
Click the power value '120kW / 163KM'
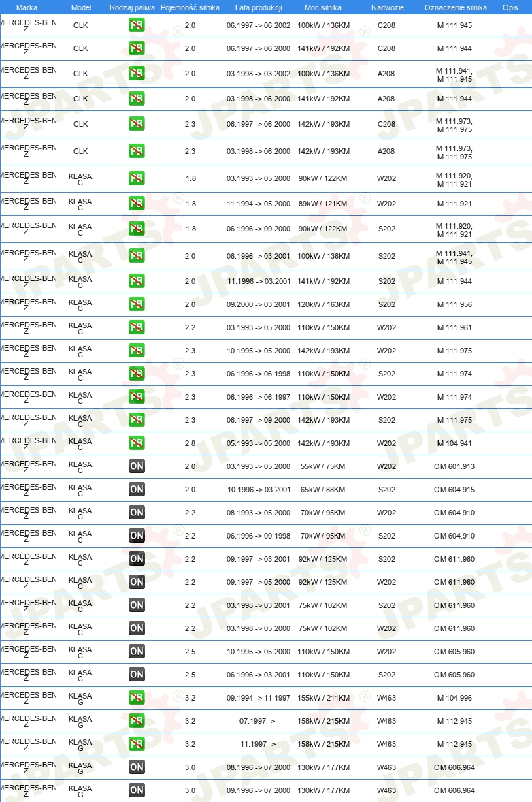324,304
